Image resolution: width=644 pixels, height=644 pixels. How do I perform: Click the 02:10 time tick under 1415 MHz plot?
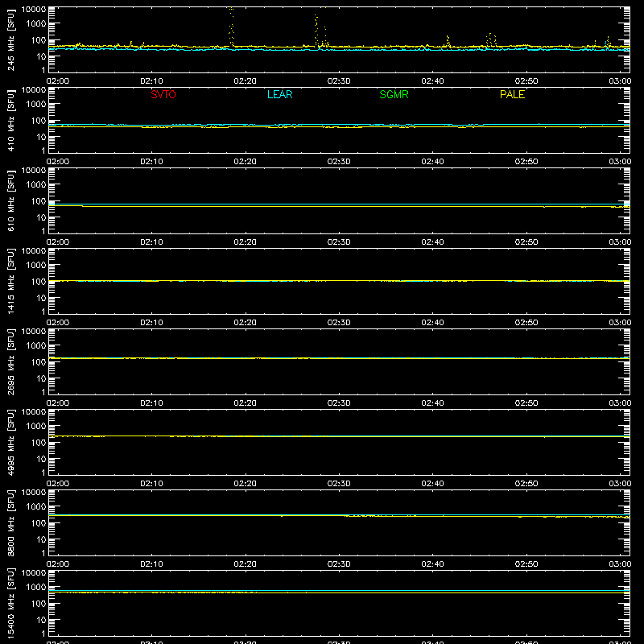pos(151,323)
